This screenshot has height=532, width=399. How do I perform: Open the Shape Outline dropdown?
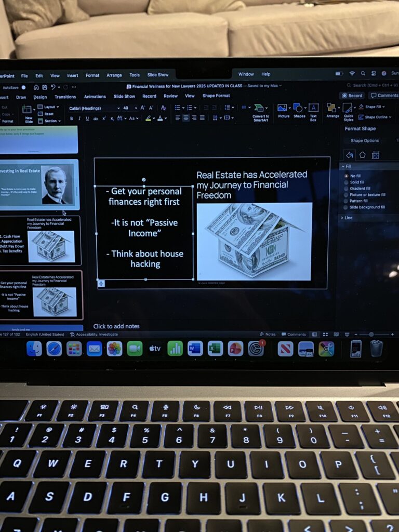[x=375, y=117]
